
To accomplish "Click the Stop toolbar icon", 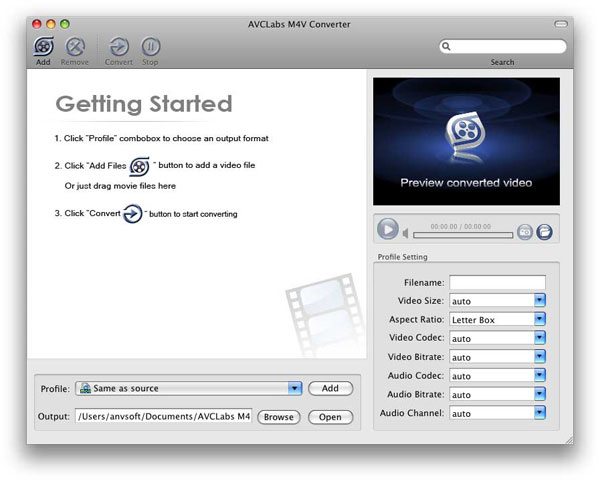I will point(151,47).
